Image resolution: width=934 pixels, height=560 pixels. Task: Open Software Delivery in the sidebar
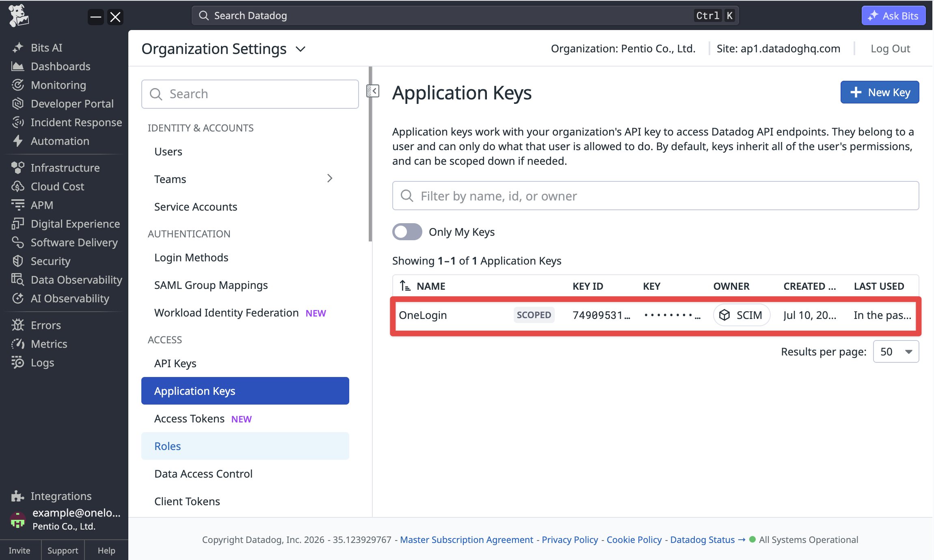pyautogui.click(x=74, y=242)
